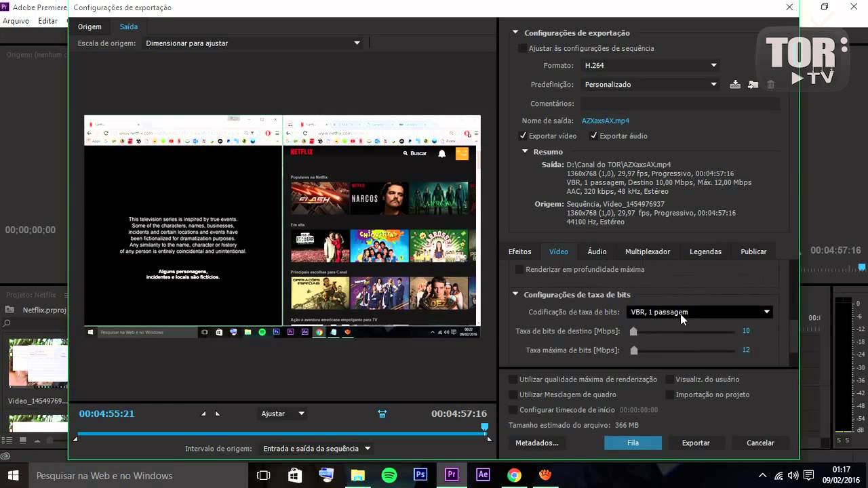Click the network icon in system tray
The image size is (868, 488).
point(778,475)
